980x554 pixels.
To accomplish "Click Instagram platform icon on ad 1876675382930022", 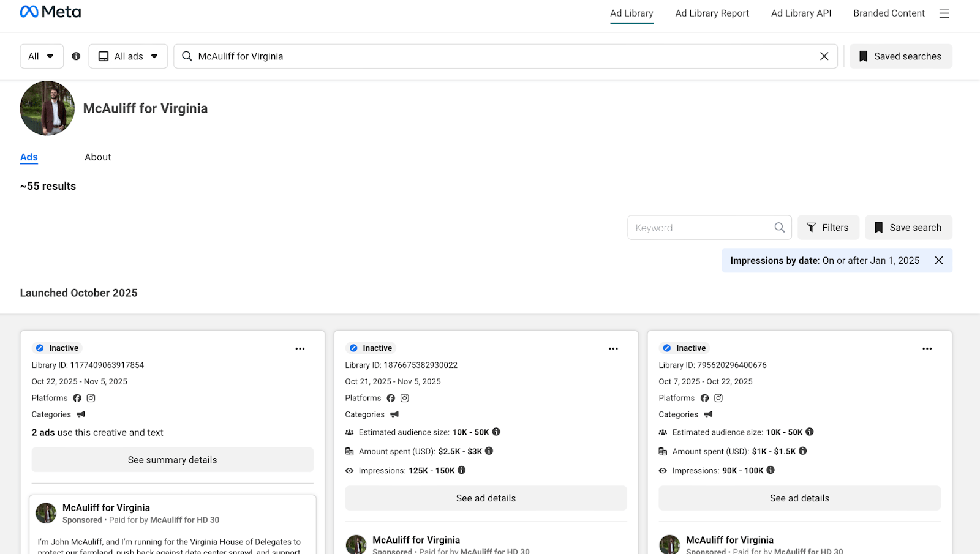I will tap(404, 398).
